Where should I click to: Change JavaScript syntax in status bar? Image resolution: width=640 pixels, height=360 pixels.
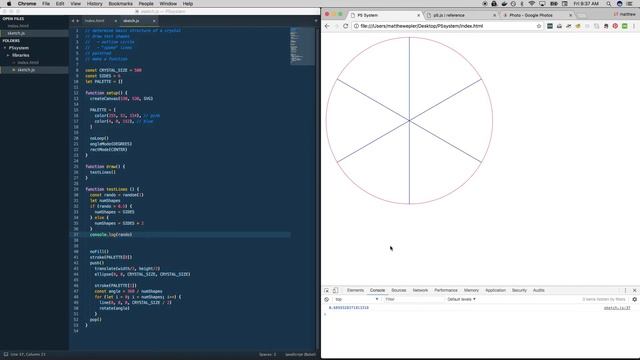[300, 354]
